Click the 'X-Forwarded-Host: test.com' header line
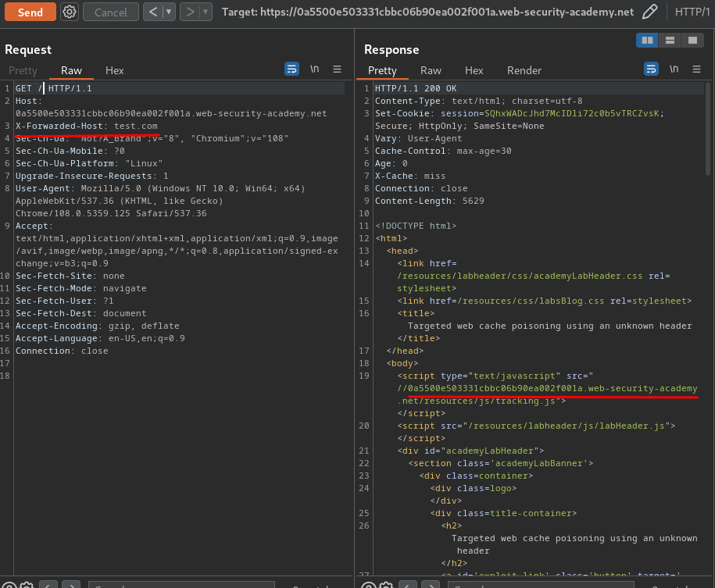Viewport: 715px width, 588px height. point(87,126)
